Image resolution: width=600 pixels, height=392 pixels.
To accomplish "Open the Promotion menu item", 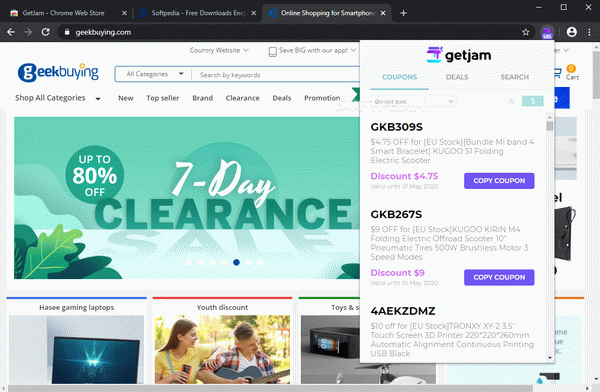I will pyautogui.click(x=322, y=98).
